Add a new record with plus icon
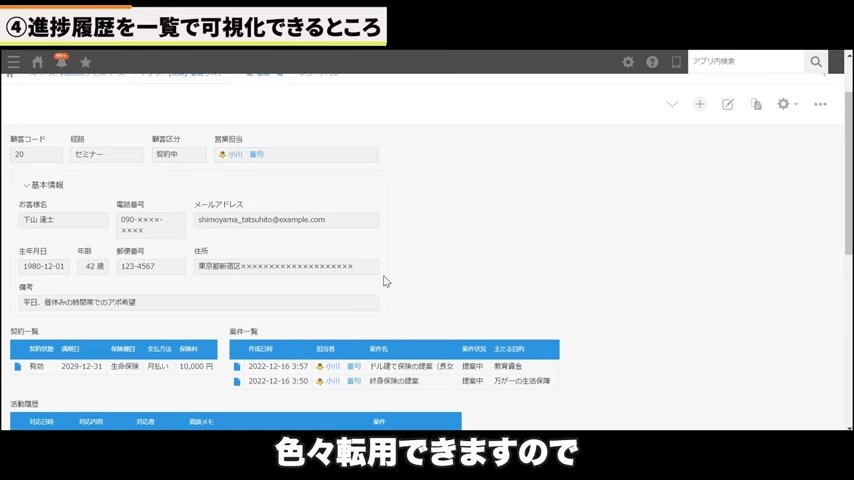Screen dimensions: 854x480 click(700, 104)
